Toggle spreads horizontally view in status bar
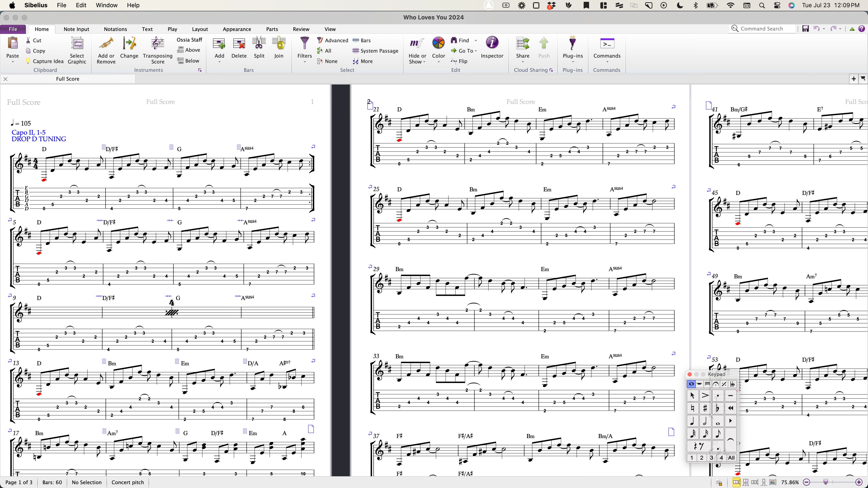Screen dimensions: 868x488 pyautogui.click(x=737, y=482)
